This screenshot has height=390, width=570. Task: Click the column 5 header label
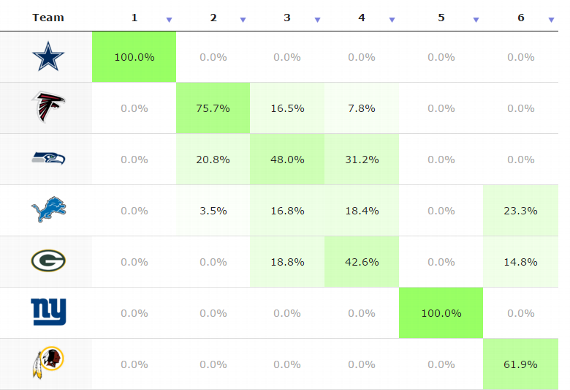pyautogui.click(x=441, y=17)
